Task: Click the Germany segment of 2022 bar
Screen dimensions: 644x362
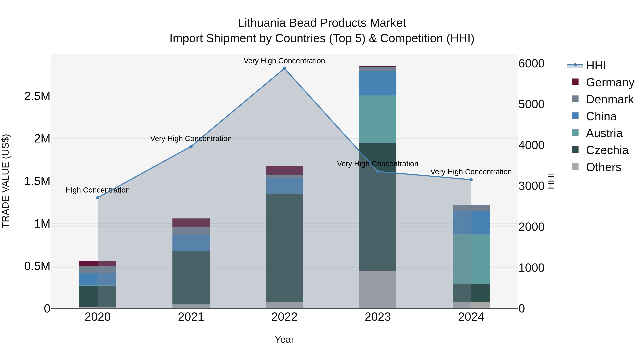Action: [x=284, y=170]
